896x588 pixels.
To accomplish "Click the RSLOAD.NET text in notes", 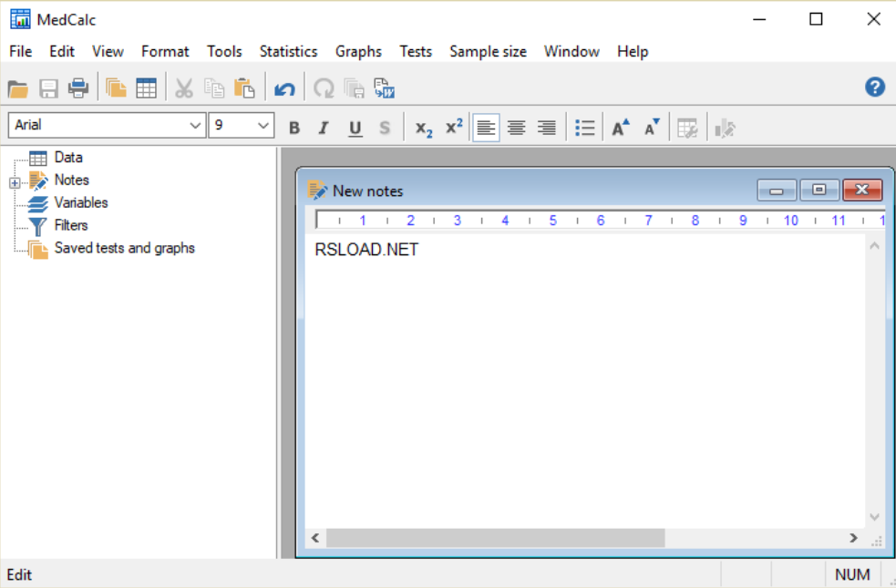I will (366, 250).
